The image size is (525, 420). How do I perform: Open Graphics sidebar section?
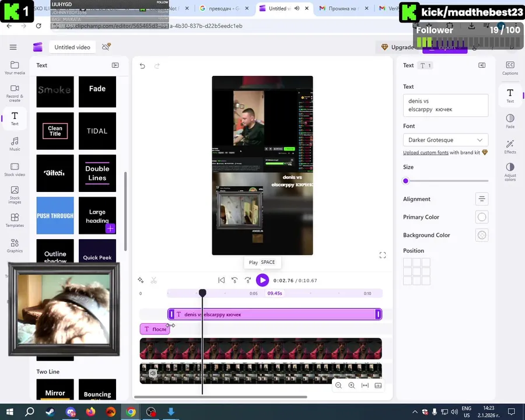[x=15, y=246]
